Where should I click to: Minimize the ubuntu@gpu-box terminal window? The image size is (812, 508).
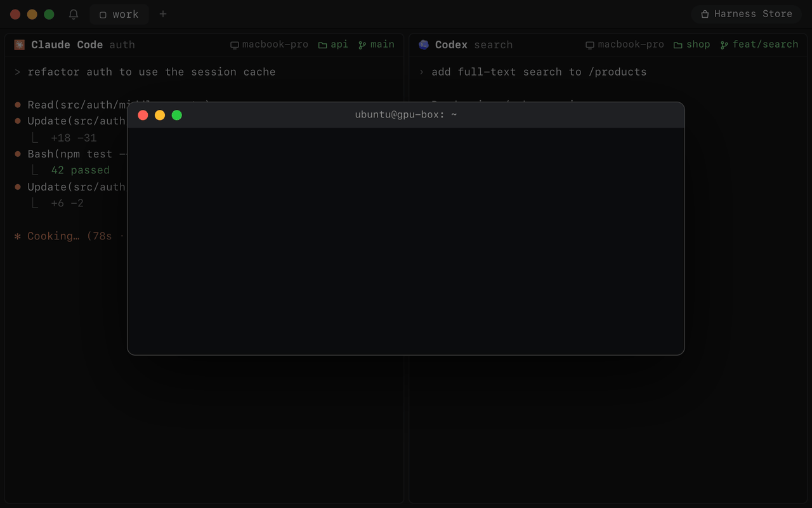[160, 115]
